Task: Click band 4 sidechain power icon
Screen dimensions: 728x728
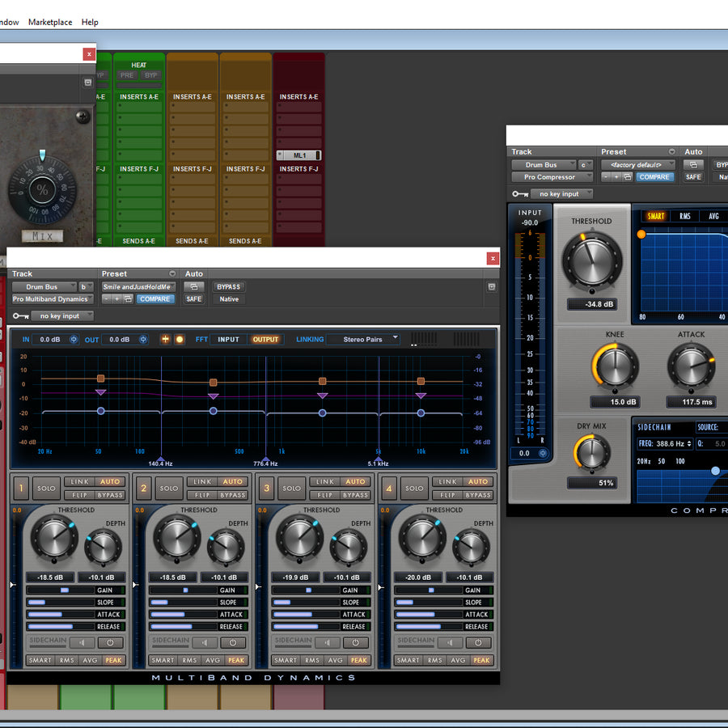Action: [478, 643]
